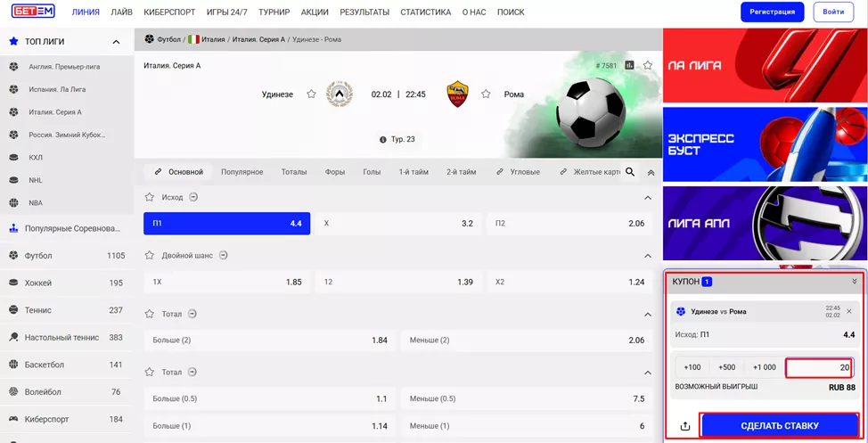Image resolution: width=868 pixels, height=443 pixels.
Task: Minimize the КУПОН panel
Action: tap(854, 282)
